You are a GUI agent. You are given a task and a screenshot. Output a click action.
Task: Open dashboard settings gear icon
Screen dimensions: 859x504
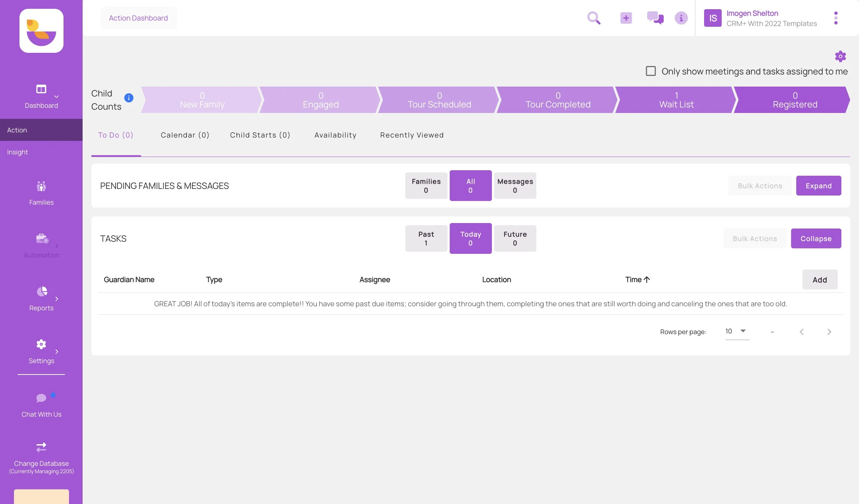[840, 56]
